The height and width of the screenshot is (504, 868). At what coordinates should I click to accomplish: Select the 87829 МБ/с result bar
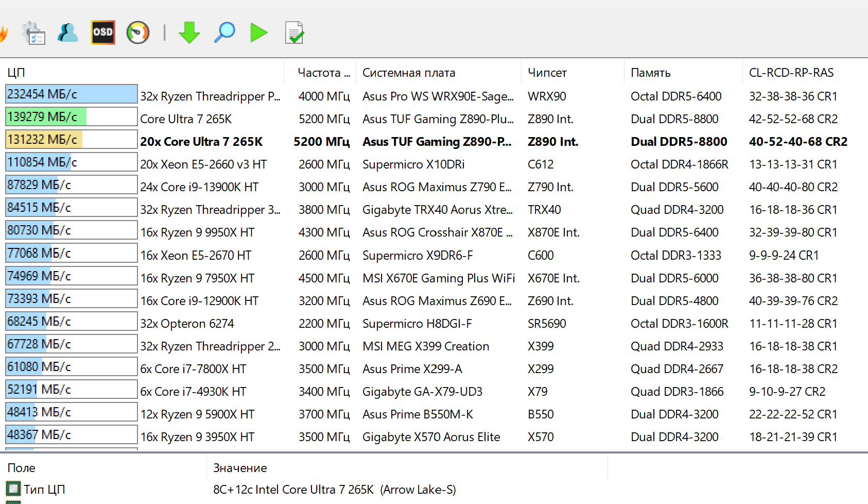tap(71, 185)
